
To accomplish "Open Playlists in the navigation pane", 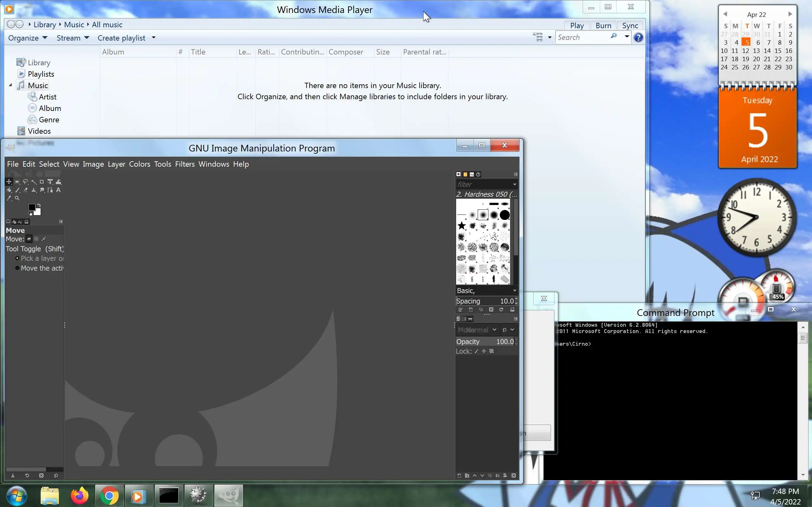I will pyautogui.click(x=41, y=74).
